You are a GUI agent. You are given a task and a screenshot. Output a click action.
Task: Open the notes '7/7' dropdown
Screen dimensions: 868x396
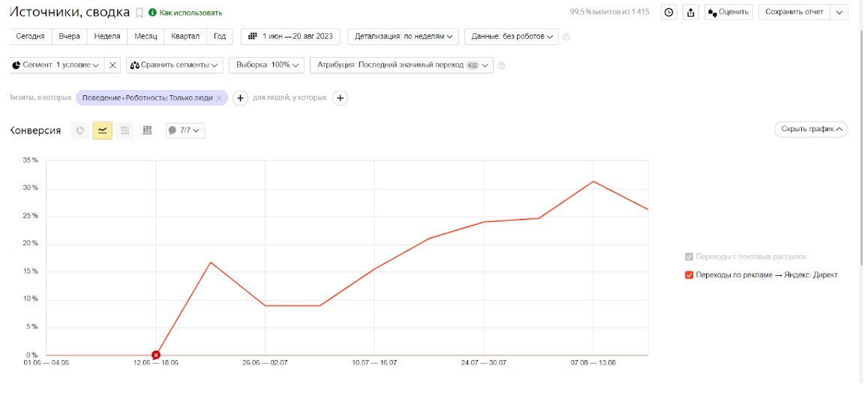(185, 130)
